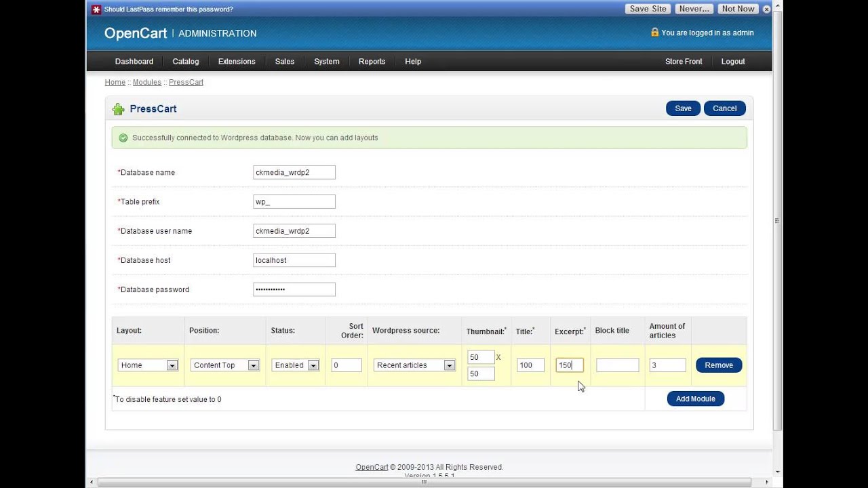This screenshot has height=488, width=868.
Task: Remove the Home layout module row
Action: tap(719, 365)
